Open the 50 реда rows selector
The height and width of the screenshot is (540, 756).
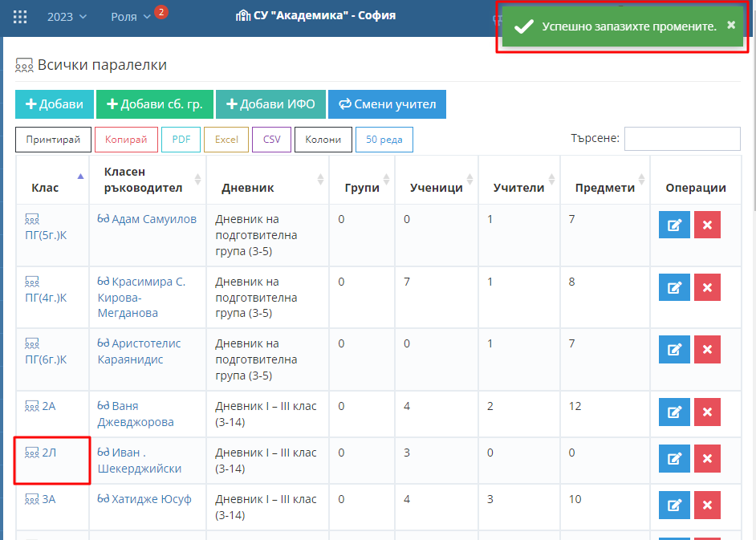(384, 140)
